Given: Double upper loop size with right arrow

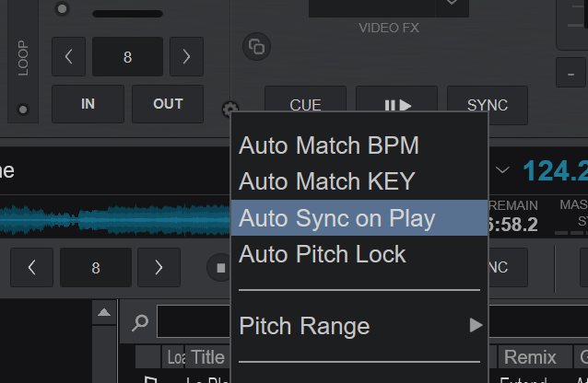Looking at the screenshot, I should (x=186, y=56).
